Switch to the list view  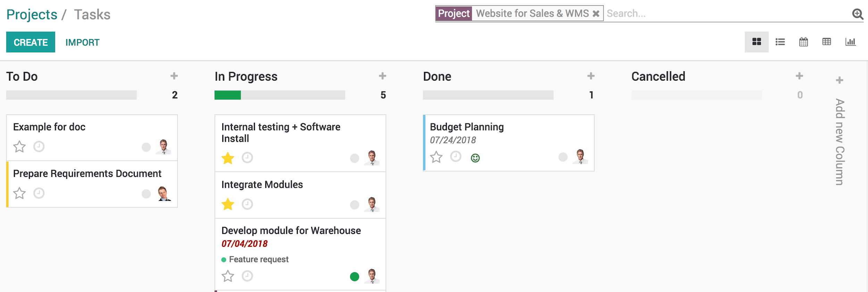tap(780, 42)
